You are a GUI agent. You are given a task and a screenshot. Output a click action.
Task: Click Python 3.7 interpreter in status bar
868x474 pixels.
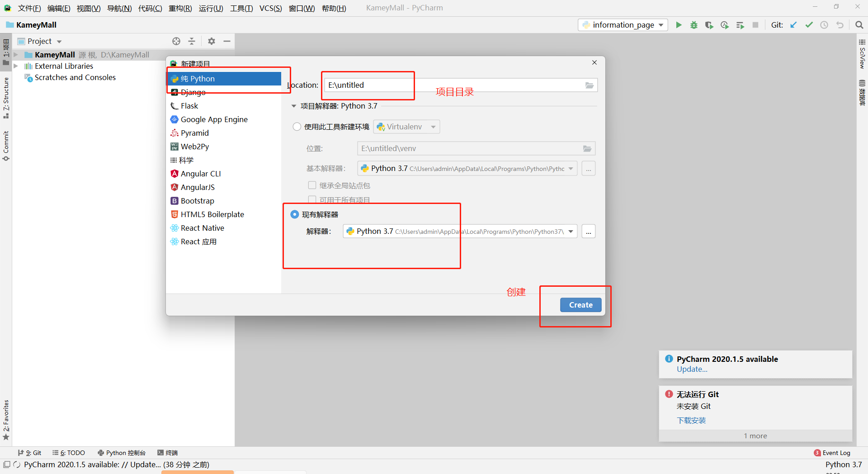(844, 465)
